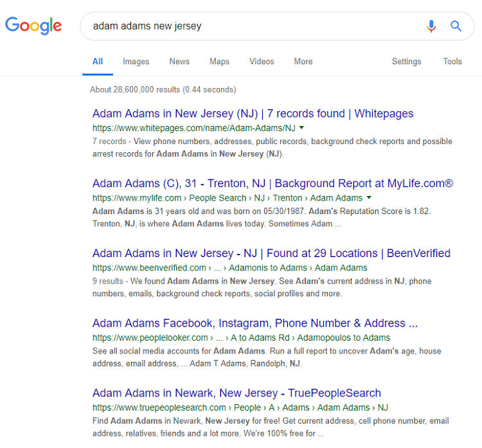
Task: Click the mylife.com breadcrumb URL
Action: (x=228, y=198)
